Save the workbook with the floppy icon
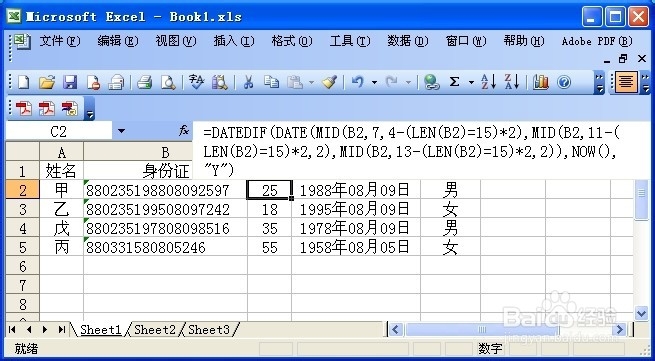The image size is (655, 361). pos(70,82)
